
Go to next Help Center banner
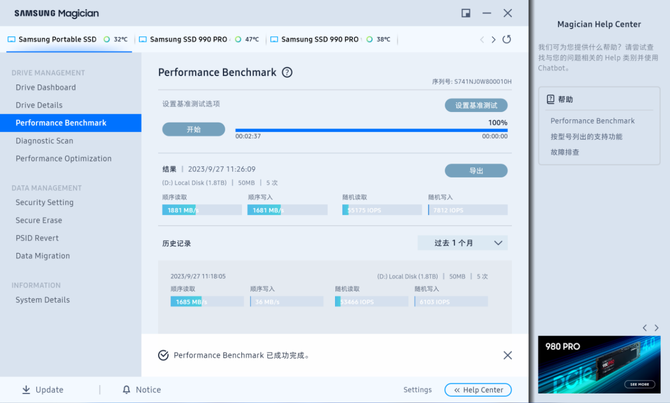[657, 328]
